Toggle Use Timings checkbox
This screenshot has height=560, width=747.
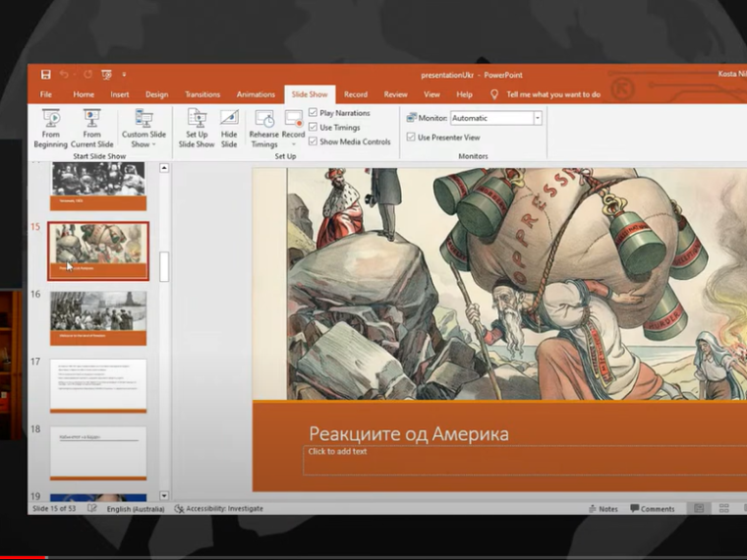[313, 127]
